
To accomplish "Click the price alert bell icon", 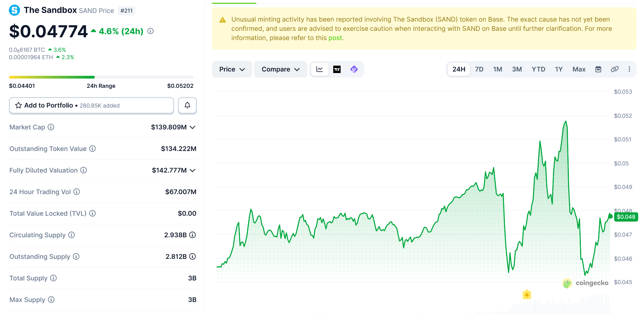I will pos(187,105).
